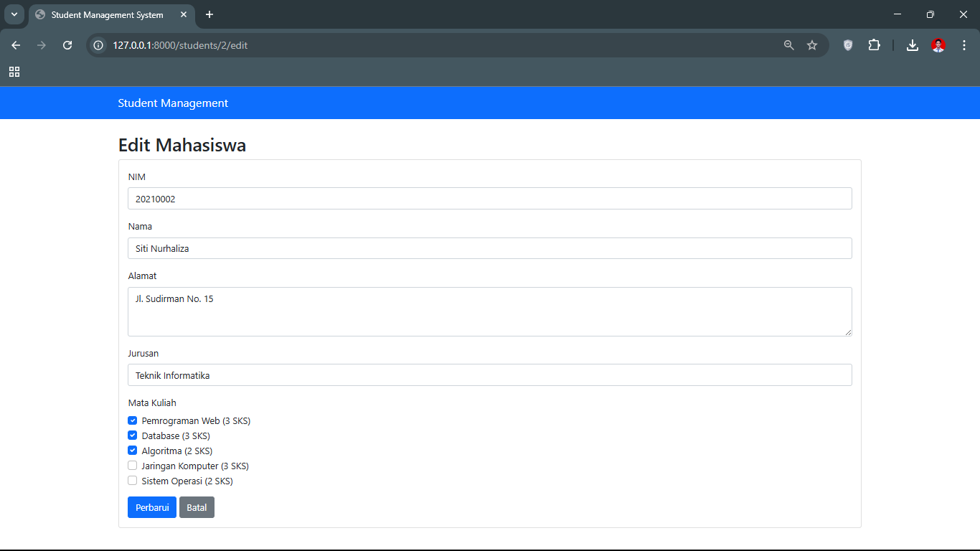Image resolution: width=980 pixels, height=551 pixels.
Task: Expand the tab search dropdown arrow
Action: point(14,14)
